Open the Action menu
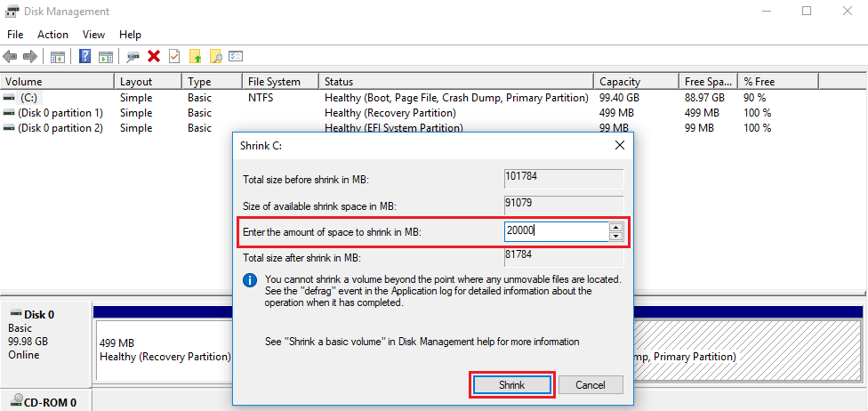The width and height of the screenshot is (868, 411). pyautogui.click(x=52, y=35)
